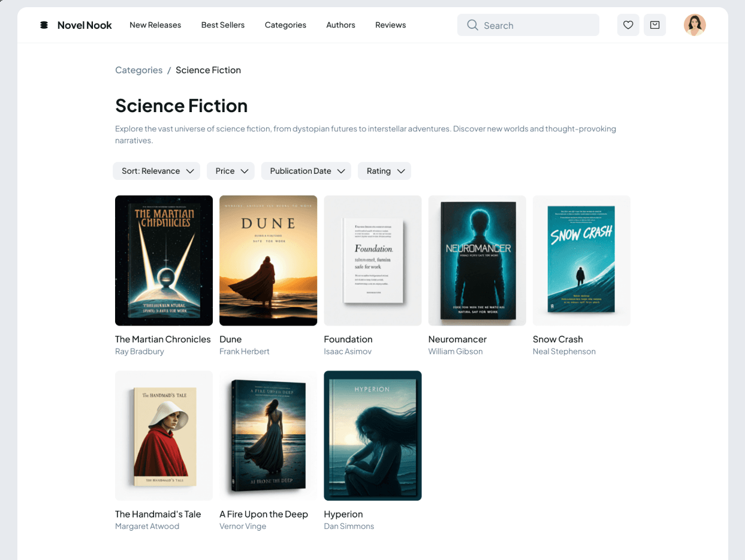
Task: Click the Novel Nook logo icon
Action: tap(44, 25)
